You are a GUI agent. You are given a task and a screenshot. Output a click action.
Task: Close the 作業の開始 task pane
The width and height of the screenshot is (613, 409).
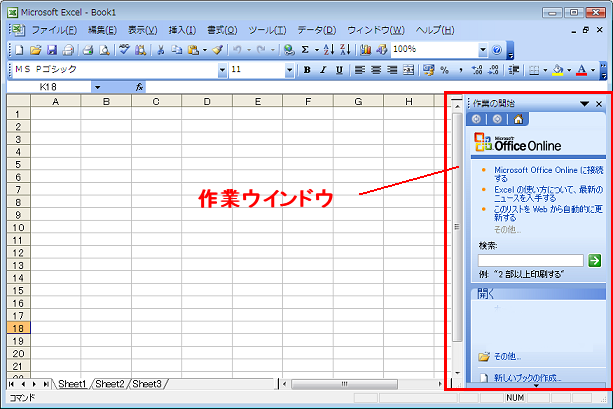point(599,104)
